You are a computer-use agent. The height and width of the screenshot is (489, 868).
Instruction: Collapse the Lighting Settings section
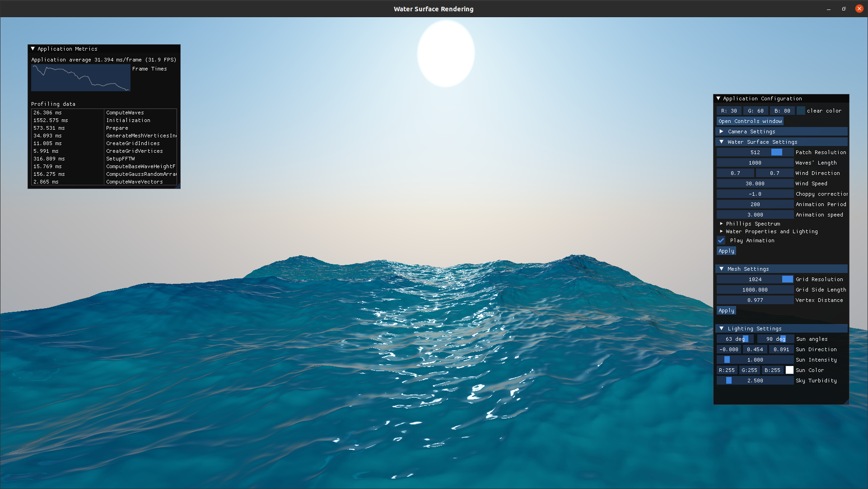[721, 329]
